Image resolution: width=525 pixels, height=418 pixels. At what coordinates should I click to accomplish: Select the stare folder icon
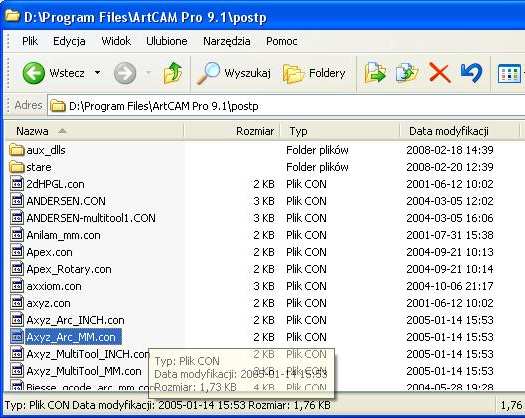[17, 167]
